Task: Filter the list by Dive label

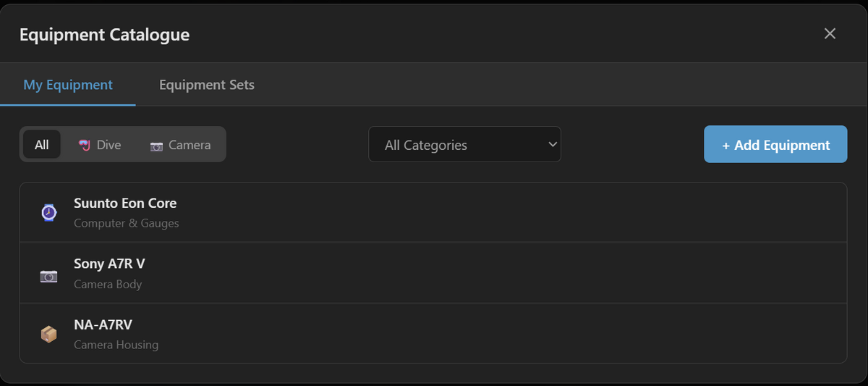Action: (109, 145)
